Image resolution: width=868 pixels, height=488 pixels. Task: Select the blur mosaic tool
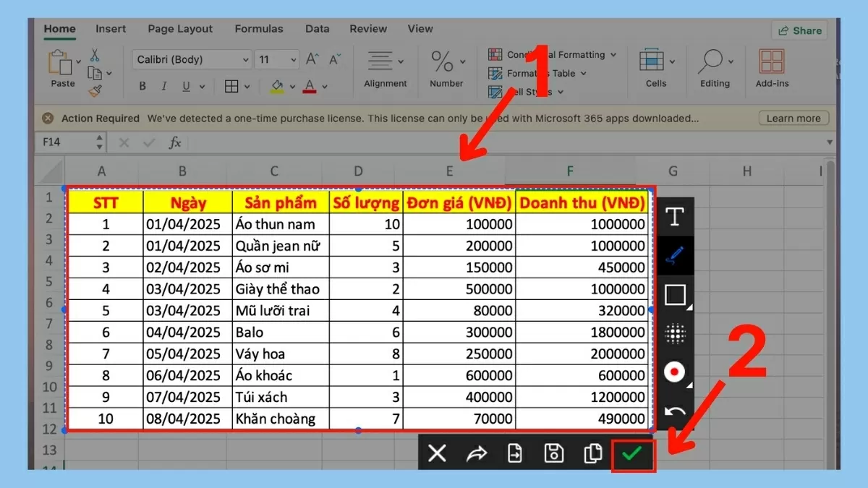(x=674, y=333)
